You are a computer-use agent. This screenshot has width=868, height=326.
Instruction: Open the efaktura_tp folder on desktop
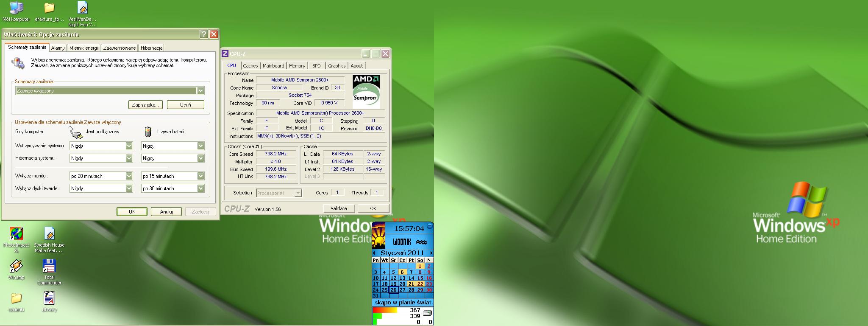(49, 12)
